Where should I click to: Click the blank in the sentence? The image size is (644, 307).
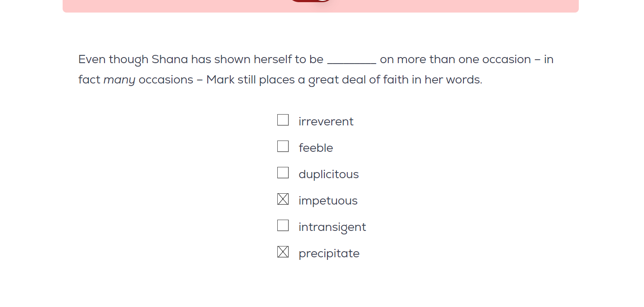352,60
